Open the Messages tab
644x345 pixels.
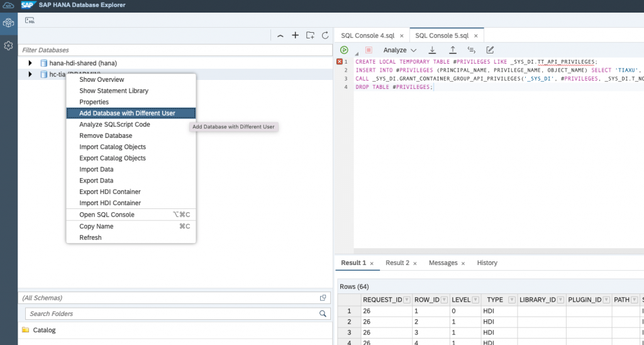click(x=443, y=263)
